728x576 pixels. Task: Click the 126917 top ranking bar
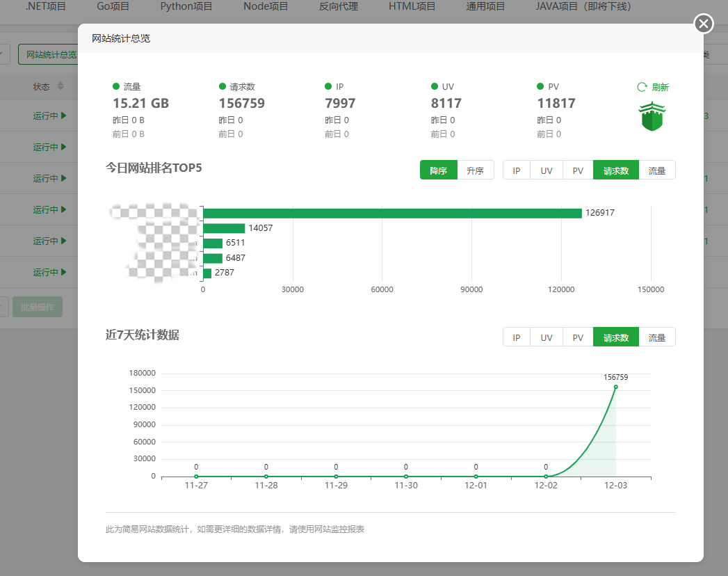click(x=392, y=214)
